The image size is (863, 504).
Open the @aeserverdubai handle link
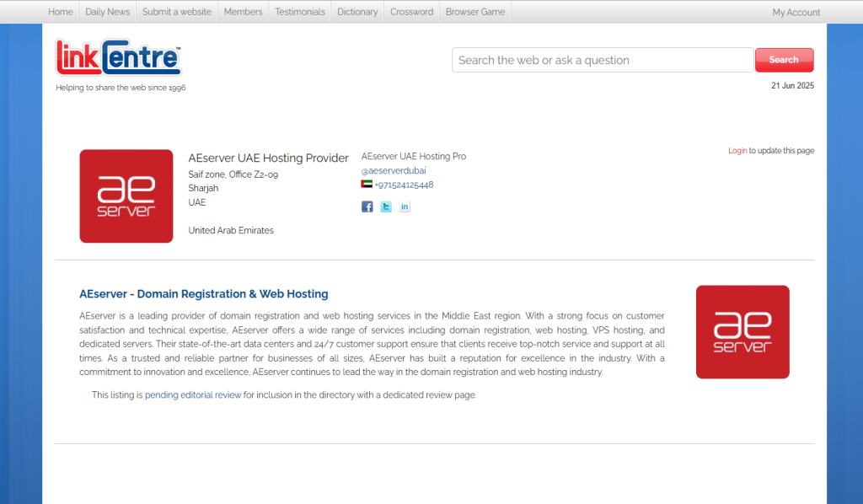coord(394,170)
